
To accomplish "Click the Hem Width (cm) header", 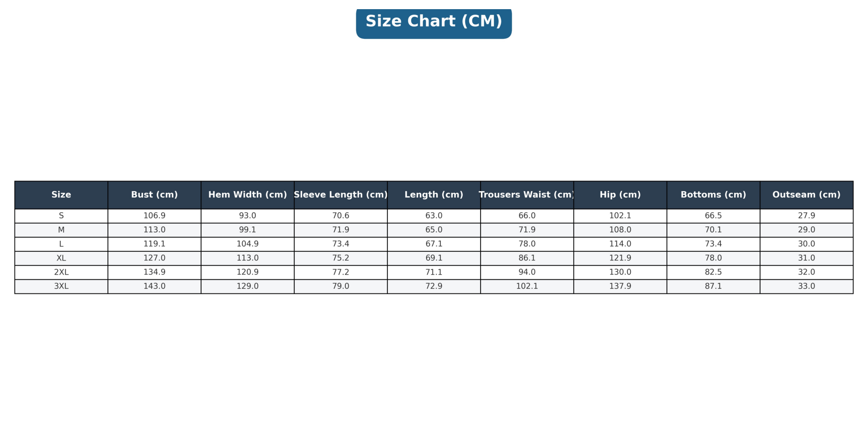I will coord(248,195).
